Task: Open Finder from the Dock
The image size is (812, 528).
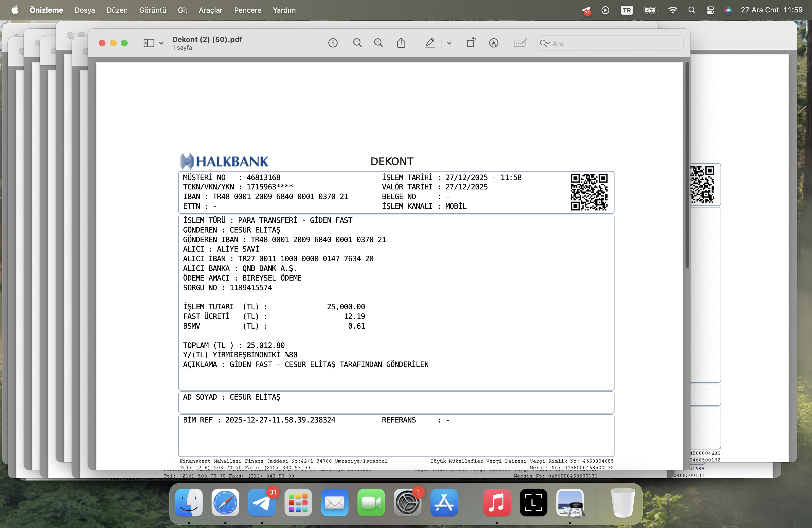Action: 189,502
